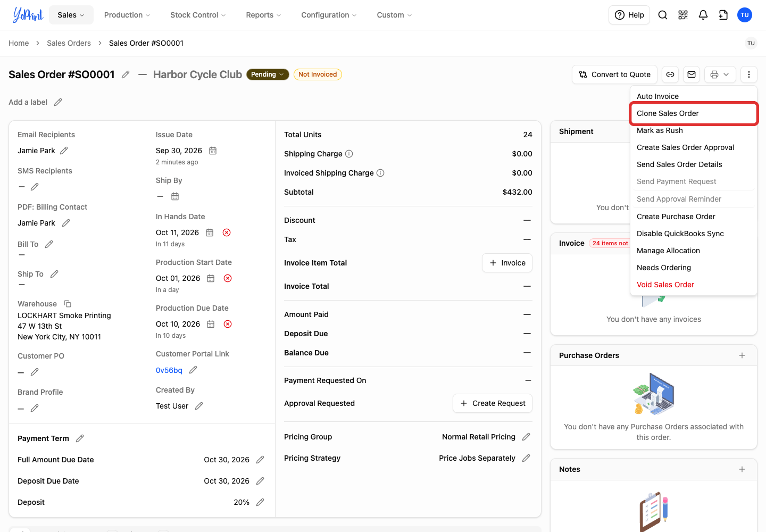Open the Pending status dropdown
This screenshot has width=766, height=532.
pyautogui.click(x=268, y=74)
